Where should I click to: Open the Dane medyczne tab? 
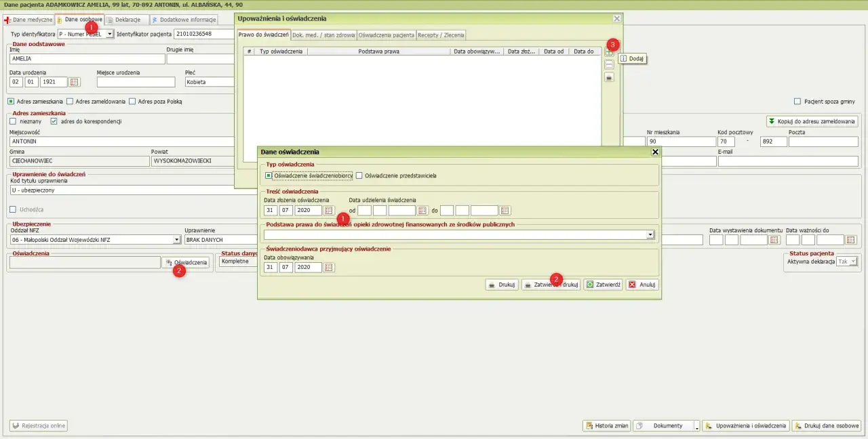click(x=28, y=20)
